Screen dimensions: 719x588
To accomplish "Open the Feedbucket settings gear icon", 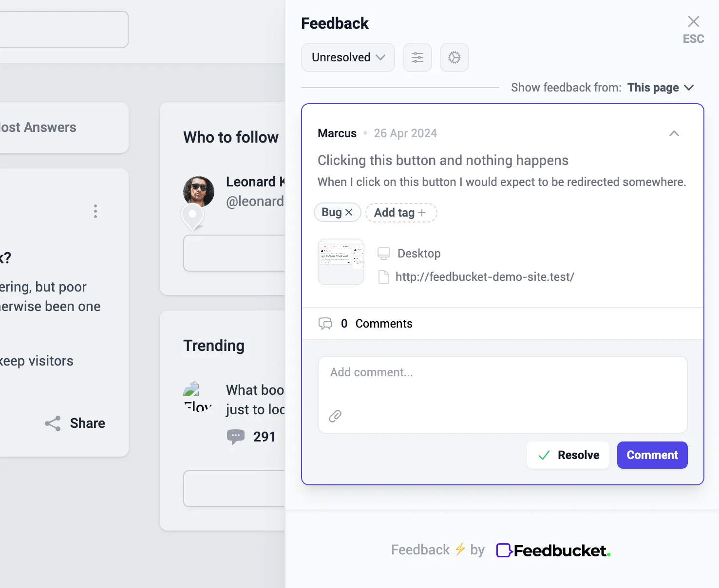I will click(454, 57).
